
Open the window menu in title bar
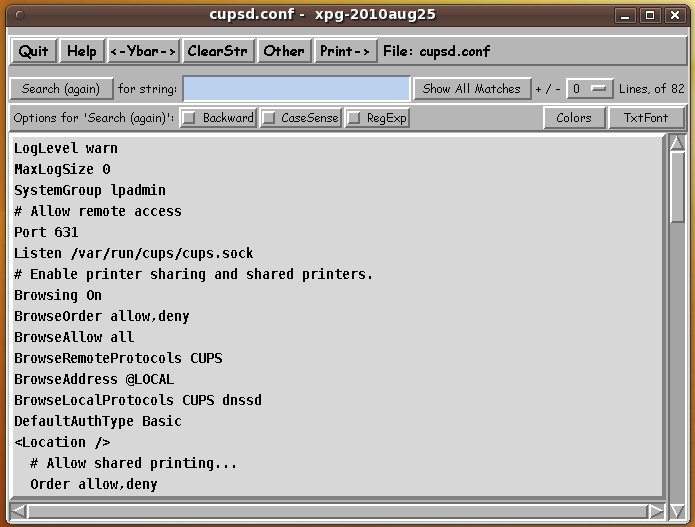(21, 15)
